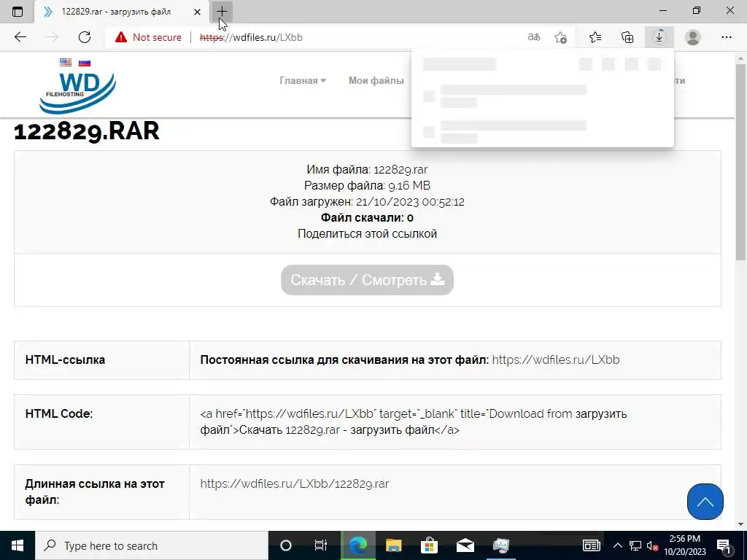Show hidden system tray icons
Image resolution: width=747 pixels, height=560 pixels.
[617, 545]
